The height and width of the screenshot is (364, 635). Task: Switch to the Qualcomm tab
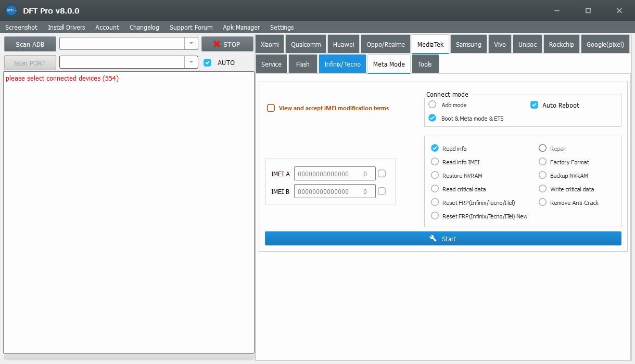point(306,44)
